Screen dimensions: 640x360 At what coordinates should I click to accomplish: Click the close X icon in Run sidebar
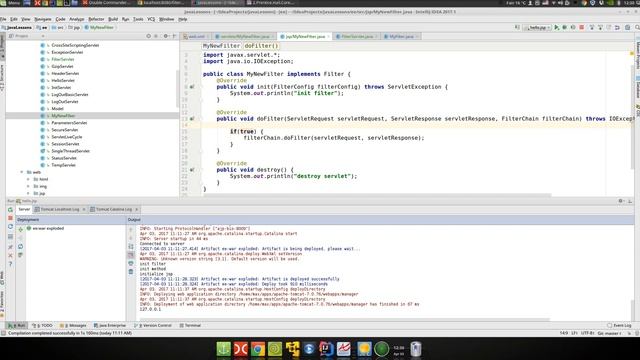pyautogui.click(x=10, y=256)
